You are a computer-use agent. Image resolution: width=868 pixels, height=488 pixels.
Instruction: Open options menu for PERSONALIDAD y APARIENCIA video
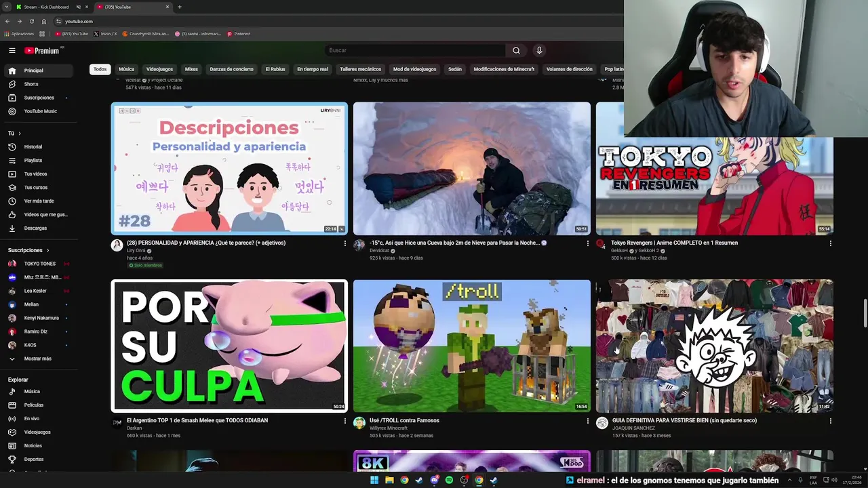[x=344, y=243]
